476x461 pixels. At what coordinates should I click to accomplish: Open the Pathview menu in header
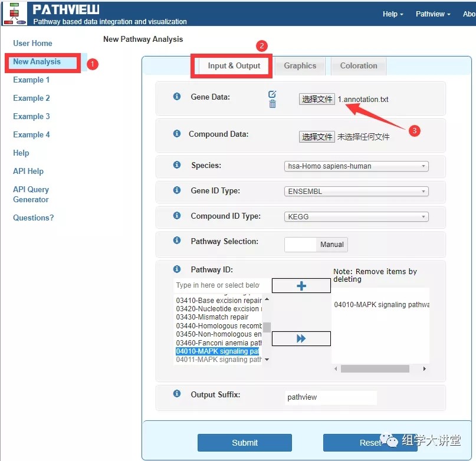tap(433, 14)
